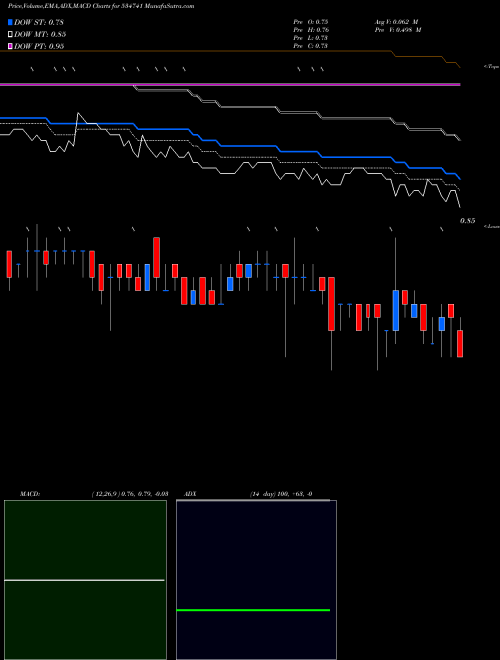500x660 pixels.
Task: Click the MACD panel title label
Action: 30,494
